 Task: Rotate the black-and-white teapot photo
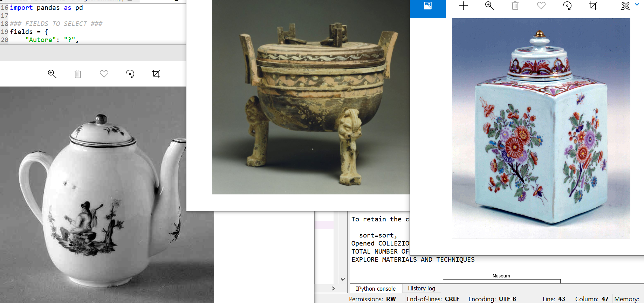click(x=130, y=74)
